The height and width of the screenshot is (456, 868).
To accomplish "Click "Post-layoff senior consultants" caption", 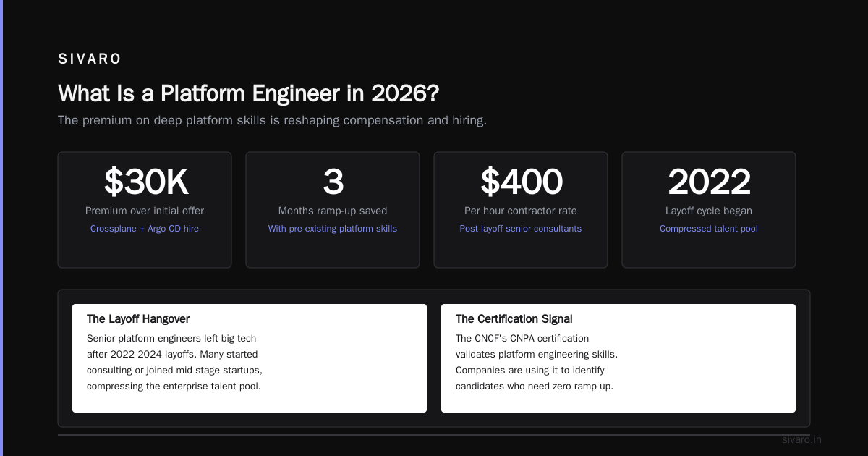I will (521, 229).
